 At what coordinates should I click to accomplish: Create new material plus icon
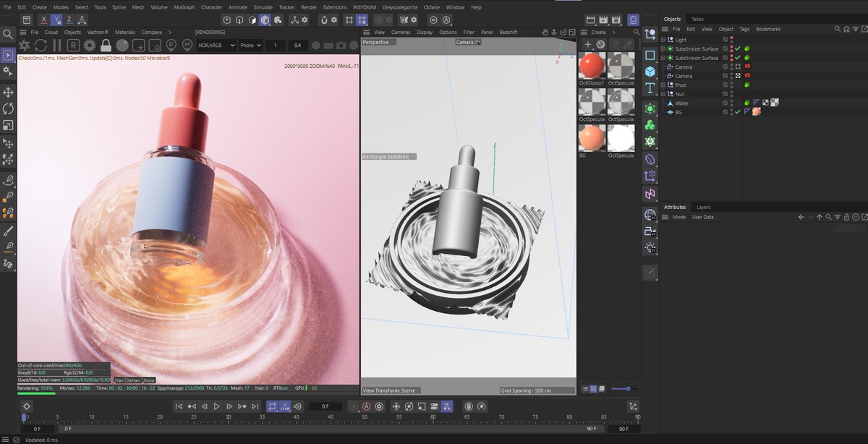point(587,45)
